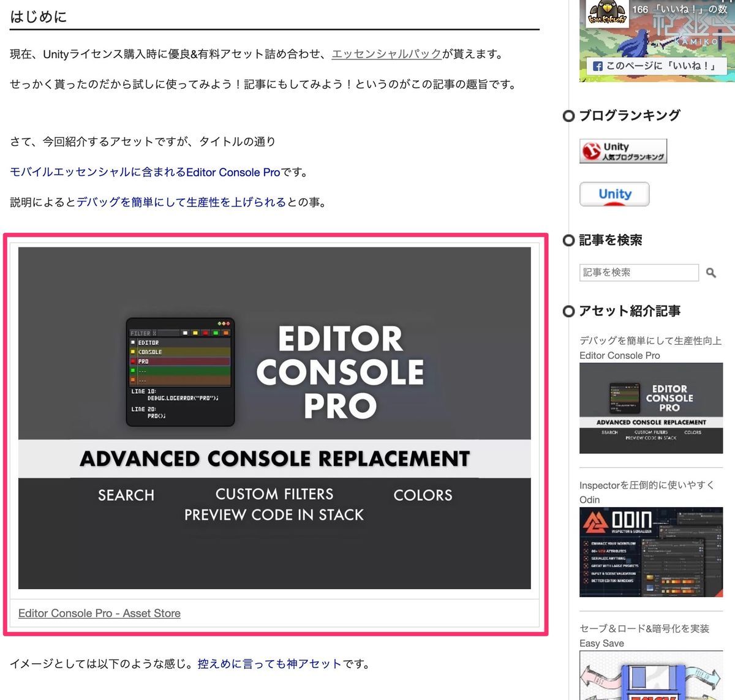This screenshot has width=735, height=700.
Task: Open Inspectorを圧倒的に使いやすく Odin article link
Action: (647, 492)
